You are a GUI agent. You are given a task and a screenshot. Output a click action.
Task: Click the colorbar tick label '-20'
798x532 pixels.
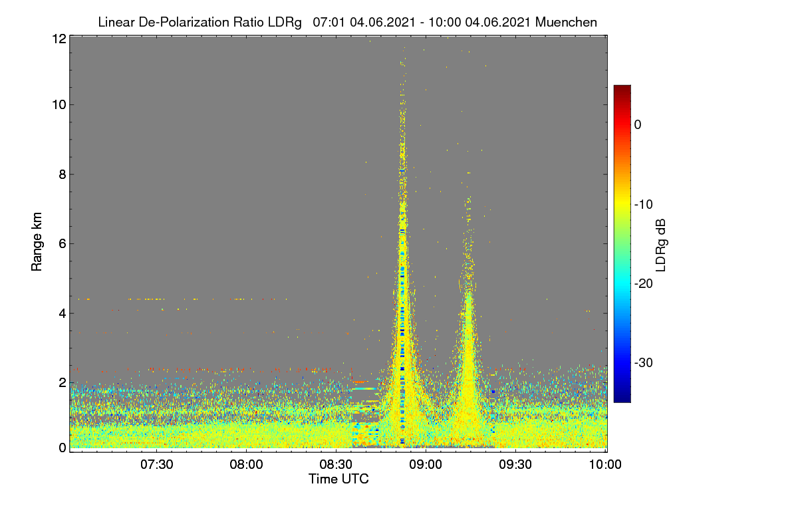(x=645, y=283)
